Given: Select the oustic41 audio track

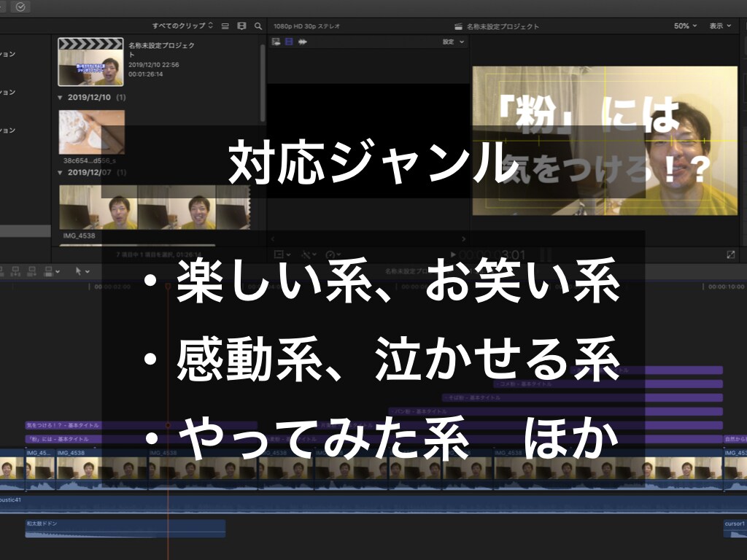Looking at the screenshot, I should coord(373,505).
